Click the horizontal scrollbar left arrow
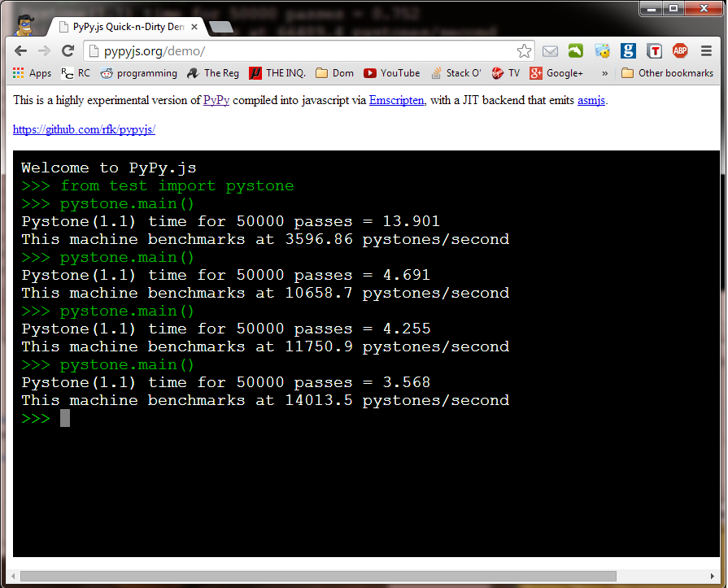Image resolution: width=728 pixels, height=588 pixels. (13, 577)
